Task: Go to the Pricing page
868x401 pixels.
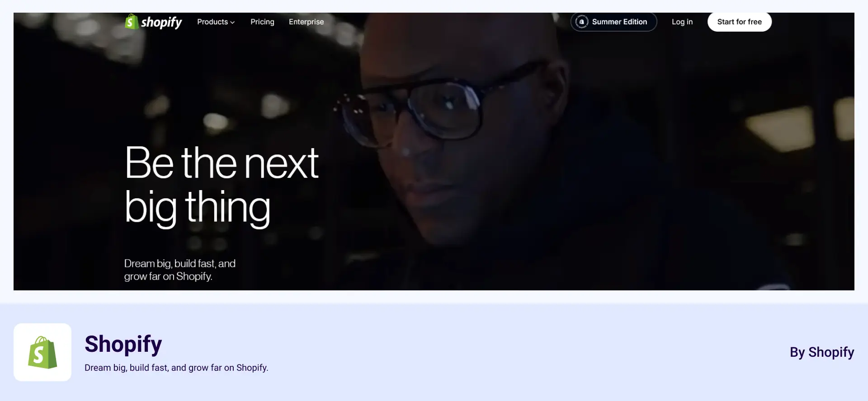Action: click(x=262, y=22)
